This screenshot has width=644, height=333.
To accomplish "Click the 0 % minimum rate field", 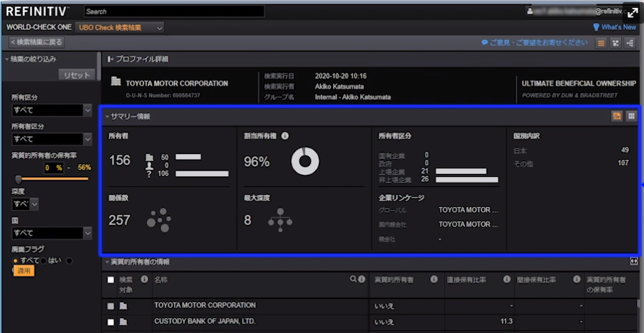I will tap(54, 168).
